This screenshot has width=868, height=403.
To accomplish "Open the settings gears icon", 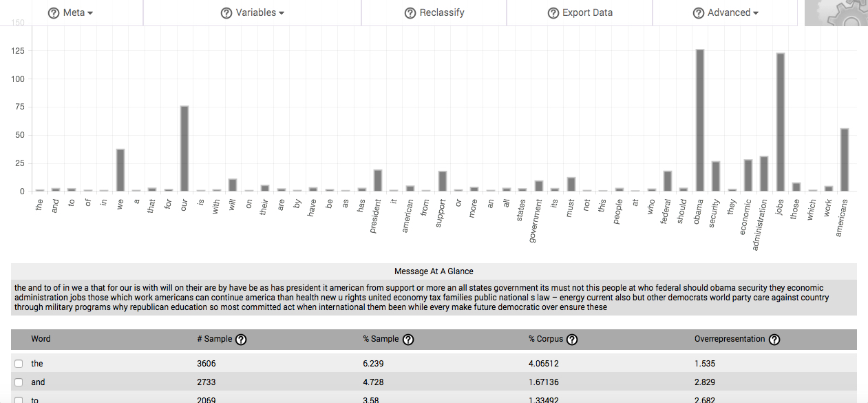I will tap(836, 13).
